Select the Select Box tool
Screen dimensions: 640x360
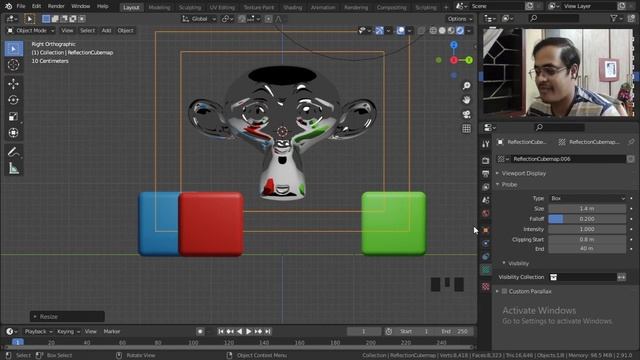point(13,49)
